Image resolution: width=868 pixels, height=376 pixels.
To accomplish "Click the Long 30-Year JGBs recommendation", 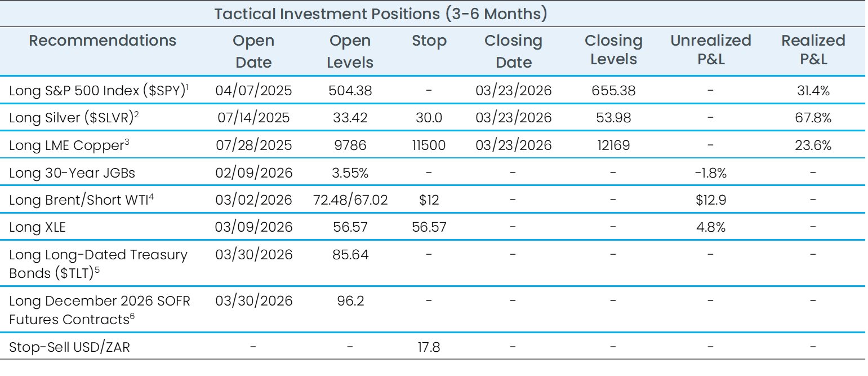I will [x=72, y=173].
